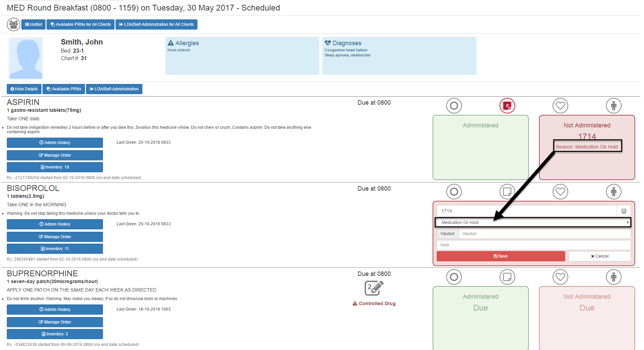The width and height of the screenshot is (644, 350).
Task: Click the Note input field
Action: click(533, 245)
